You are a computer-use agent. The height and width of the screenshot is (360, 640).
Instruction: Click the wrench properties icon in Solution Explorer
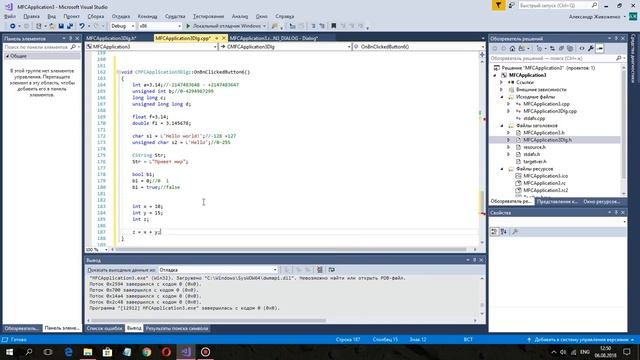[591, 49]
